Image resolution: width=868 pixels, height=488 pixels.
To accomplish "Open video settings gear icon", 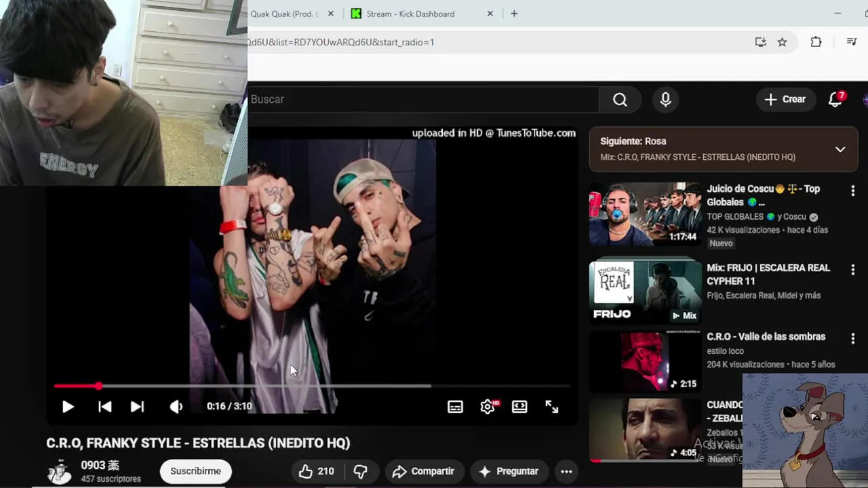I will pos(488,407).
